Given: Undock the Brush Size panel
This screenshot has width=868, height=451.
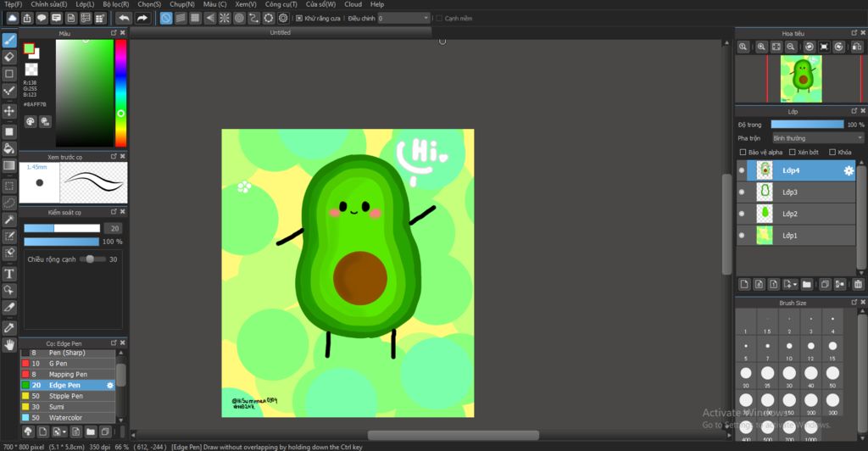Looking at the screenshot, I should (854, 302).
